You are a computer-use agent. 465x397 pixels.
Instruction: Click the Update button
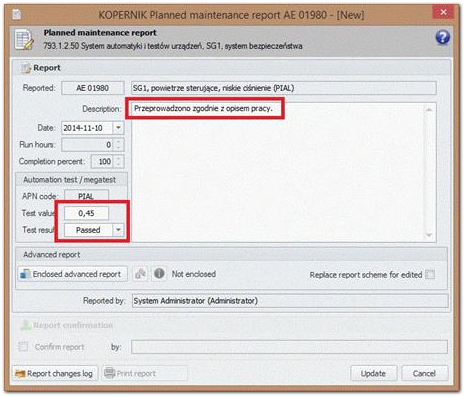373,373
